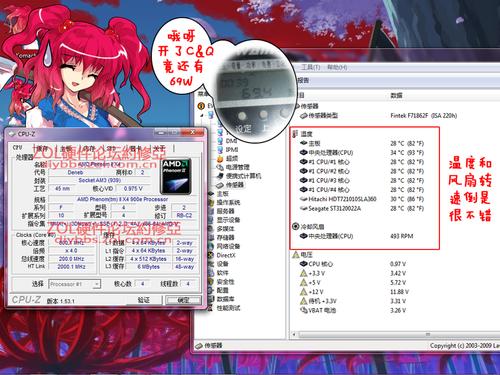
Task: Click VBAT 电池 battery icon
Action: click(x=304, y=310)
